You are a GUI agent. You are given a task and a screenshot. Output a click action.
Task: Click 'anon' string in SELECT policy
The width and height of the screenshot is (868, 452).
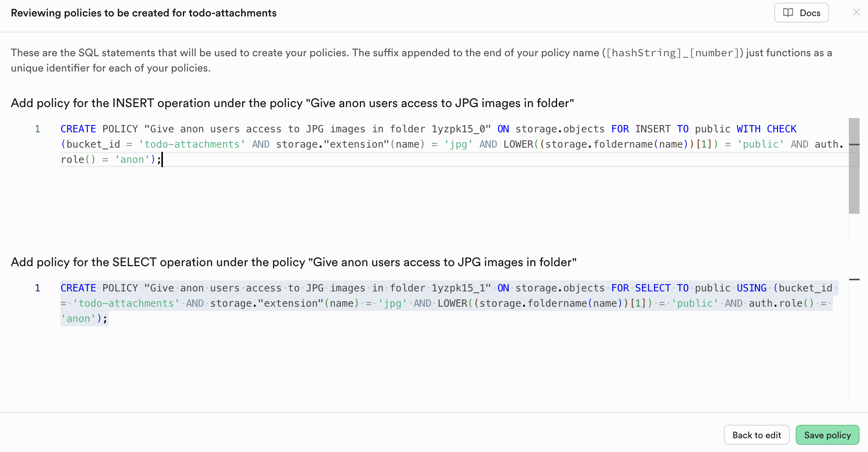tap(78, 319)
